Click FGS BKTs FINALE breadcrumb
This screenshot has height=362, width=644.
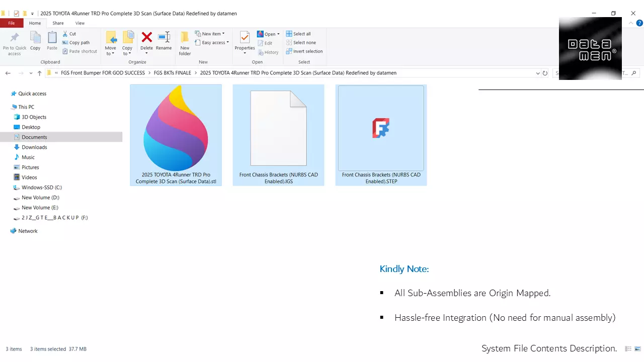click(x=173, y=73)
